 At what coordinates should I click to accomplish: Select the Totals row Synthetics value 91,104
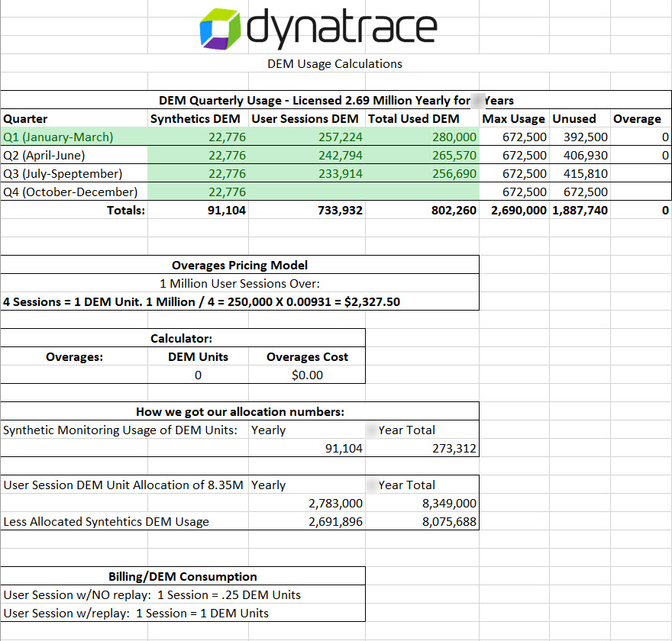tap(227, 211)
